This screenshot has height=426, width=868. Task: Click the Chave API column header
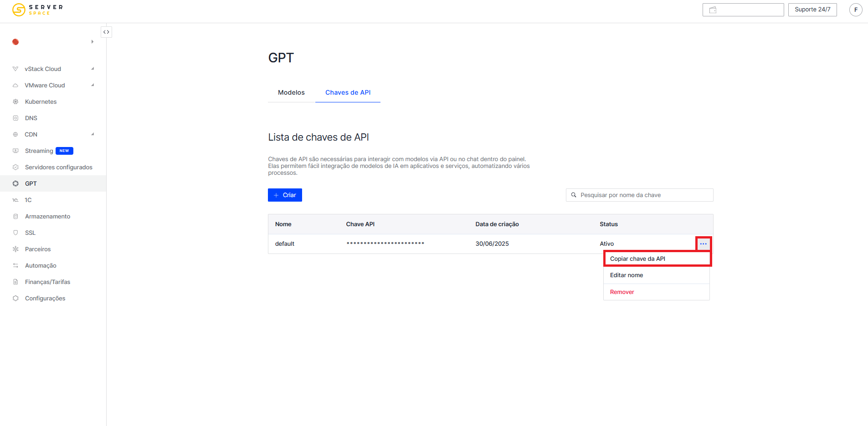pyautogui.click(x=360, y=224)
